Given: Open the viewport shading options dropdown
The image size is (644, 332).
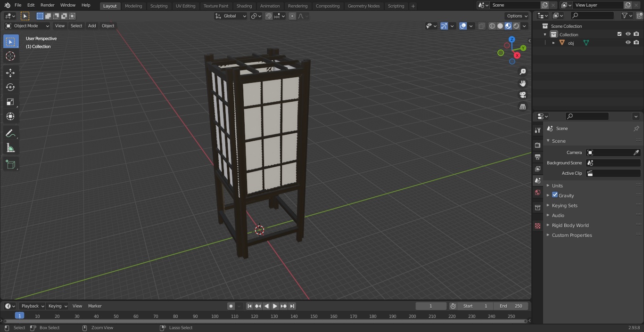Looking at the screenshot, I should 524,26.
